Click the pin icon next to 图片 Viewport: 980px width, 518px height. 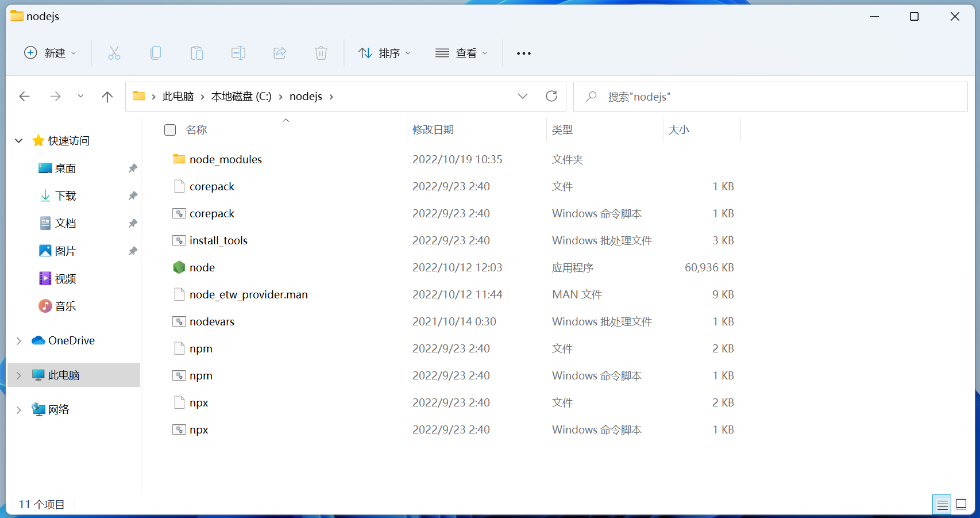(x=133, y=251)
